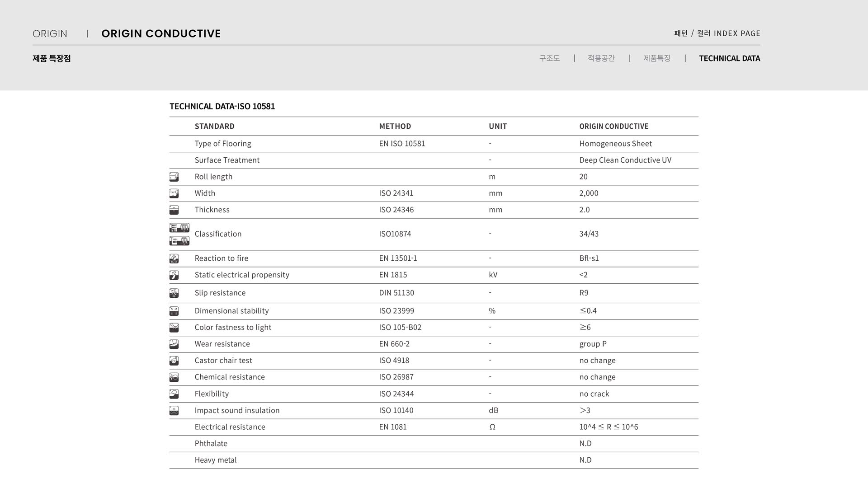Click the Impact sound insulation icon
This screenshot has height=488, width=868.
click(x=174, y=411)
